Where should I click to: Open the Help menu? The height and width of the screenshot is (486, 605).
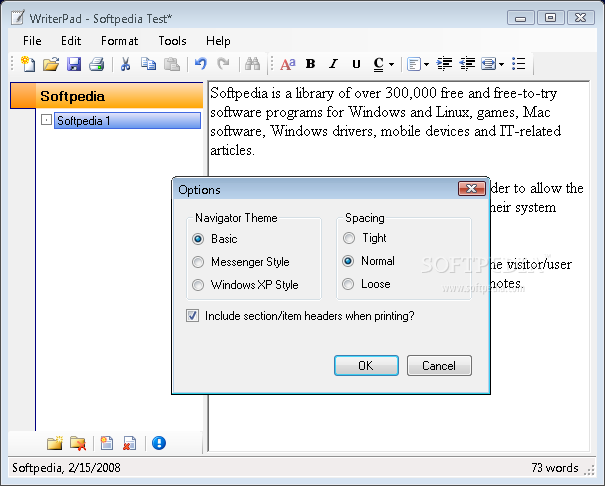[218, 40]
